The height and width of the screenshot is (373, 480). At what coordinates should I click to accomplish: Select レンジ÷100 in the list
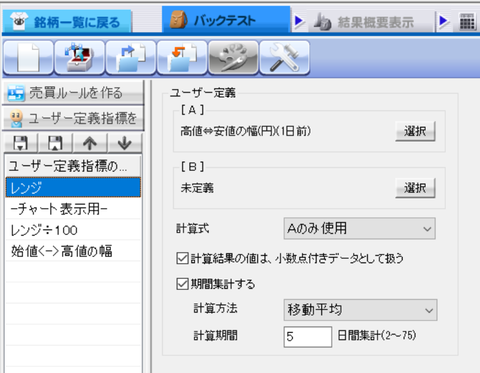(73, 230)
